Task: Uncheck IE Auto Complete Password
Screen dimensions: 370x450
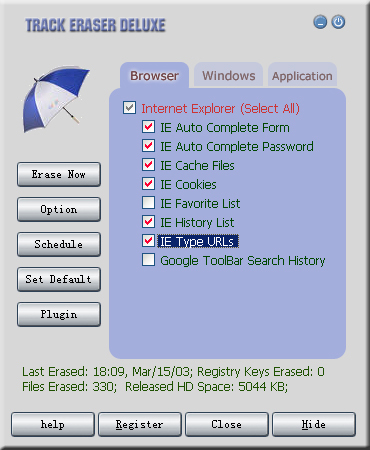Action: pos(148,146)
